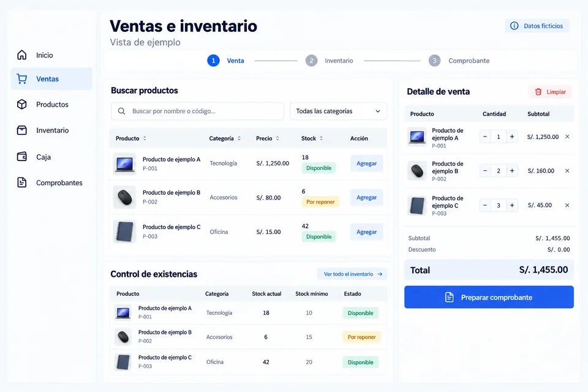Add Producto de ejemplo C with Agregar
Viewport: 588px width, 392px height.
pos(366,232)
